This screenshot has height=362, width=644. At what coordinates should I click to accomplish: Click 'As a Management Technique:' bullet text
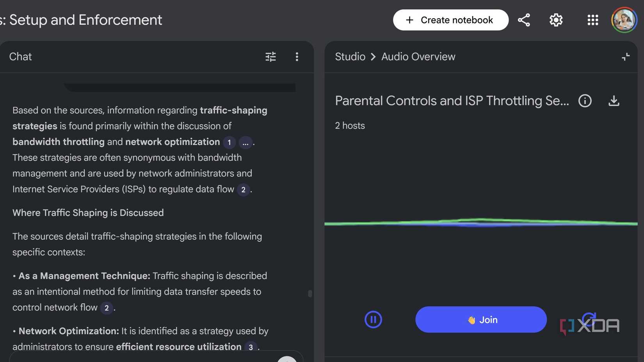pyautogui.click(x=84, y=276)
